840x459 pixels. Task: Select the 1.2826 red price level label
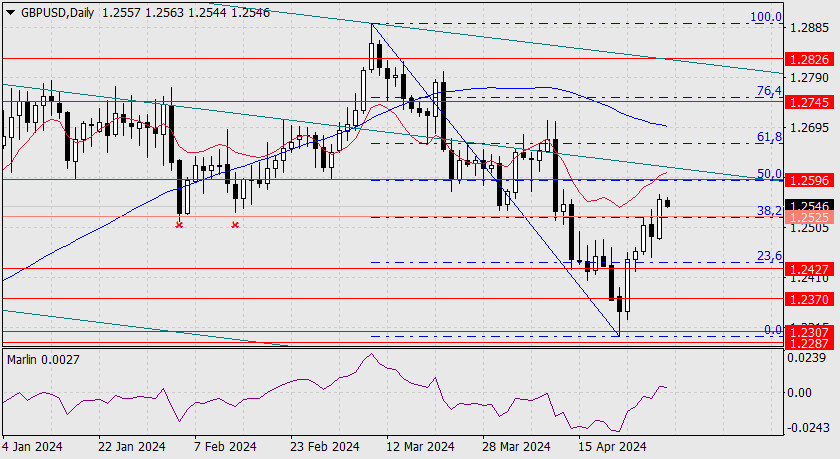click(x=809, y=59)
